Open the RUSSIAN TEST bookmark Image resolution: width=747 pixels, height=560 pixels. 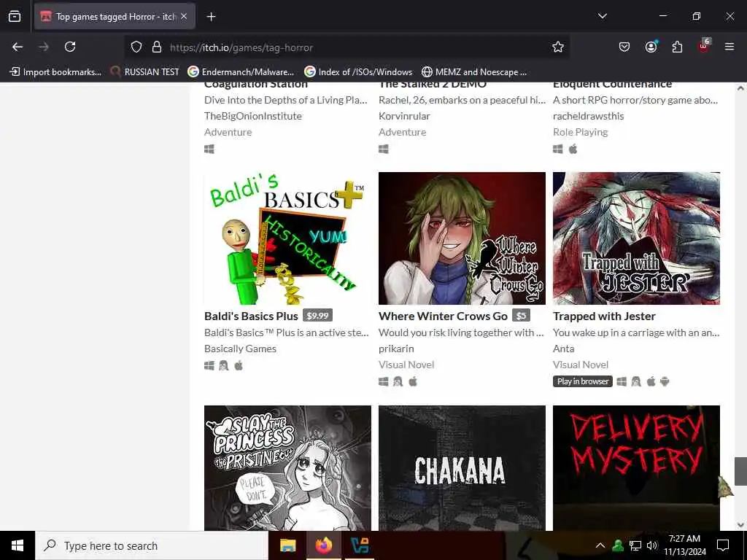point(145,72)
